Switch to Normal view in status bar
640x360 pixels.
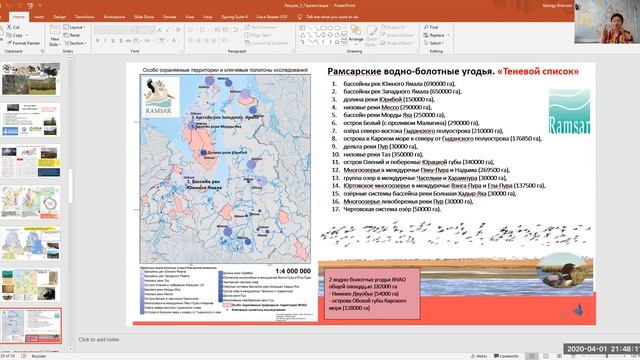point(532,356)
